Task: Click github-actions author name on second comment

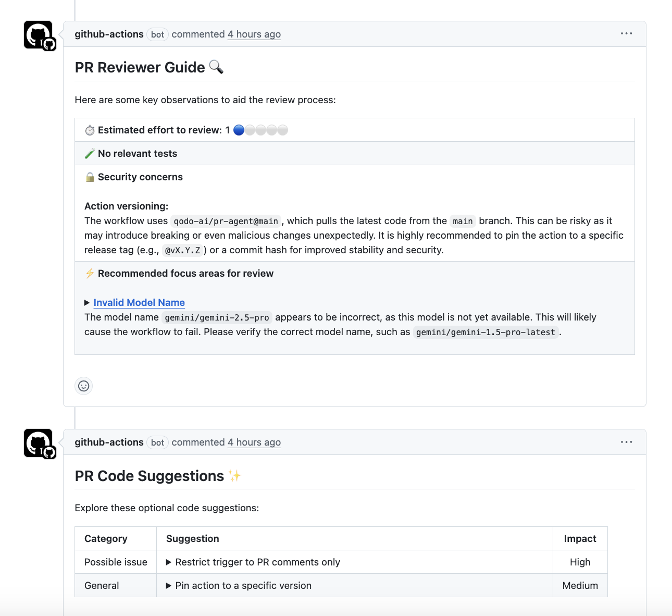Action: (x=109, y=442)
